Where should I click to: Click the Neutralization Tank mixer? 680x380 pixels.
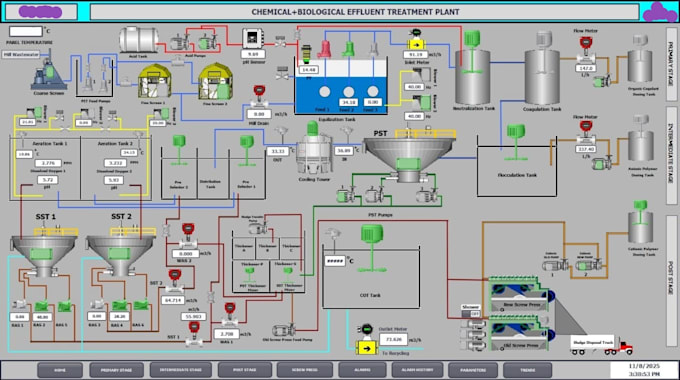coord(472,52)
